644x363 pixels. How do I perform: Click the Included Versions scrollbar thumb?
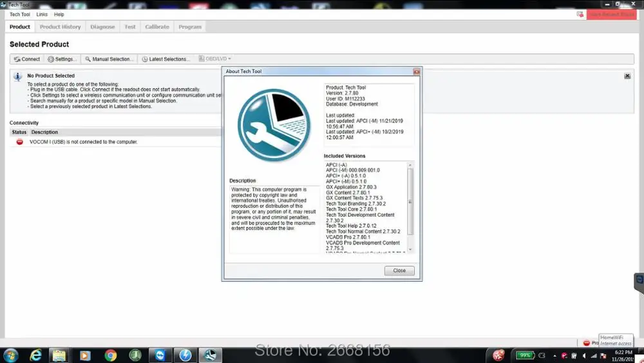[x=410, y=201]
